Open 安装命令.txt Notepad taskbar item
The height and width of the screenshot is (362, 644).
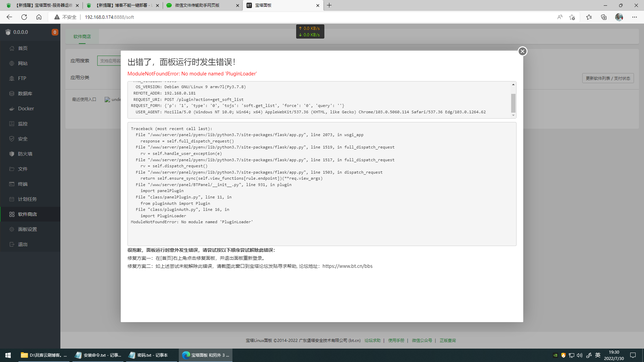pyautogui.click(x=98, y=355)
